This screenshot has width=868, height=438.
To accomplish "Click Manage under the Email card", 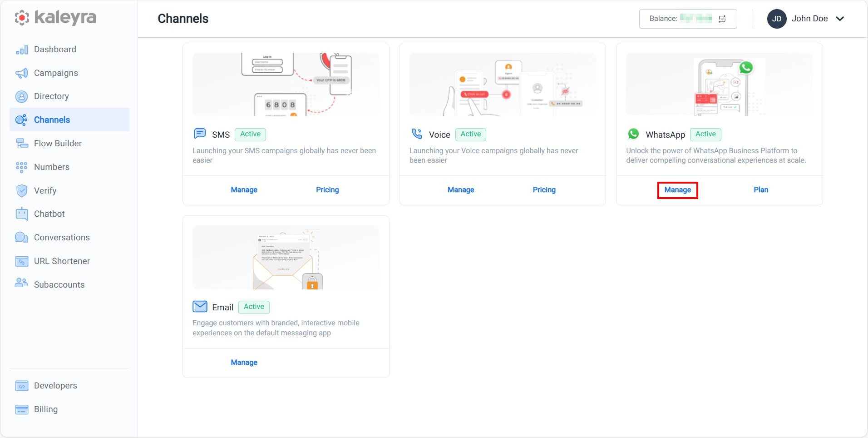I will click(244, 363).
